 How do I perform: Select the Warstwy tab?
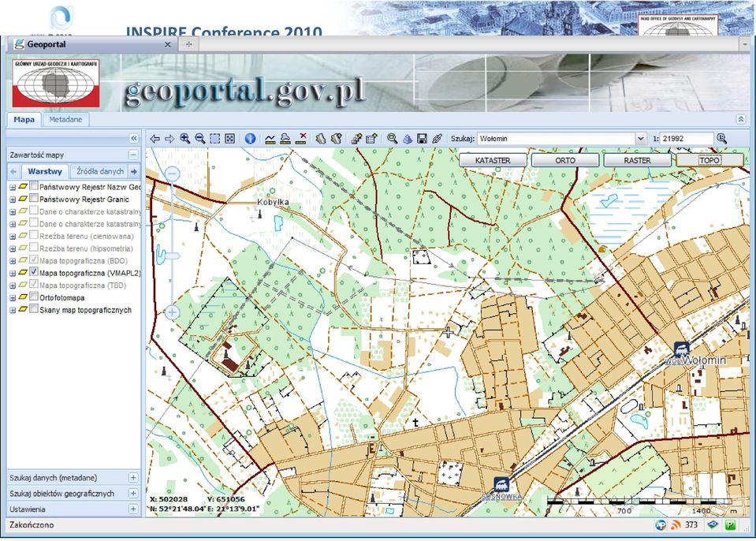[x=45, y=171]
